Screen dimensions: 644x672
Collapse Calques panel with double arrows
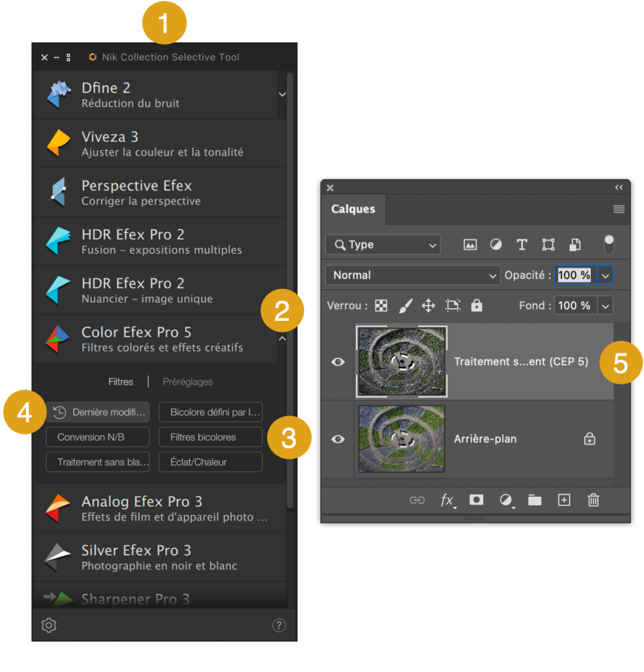(x=618, y=187)
